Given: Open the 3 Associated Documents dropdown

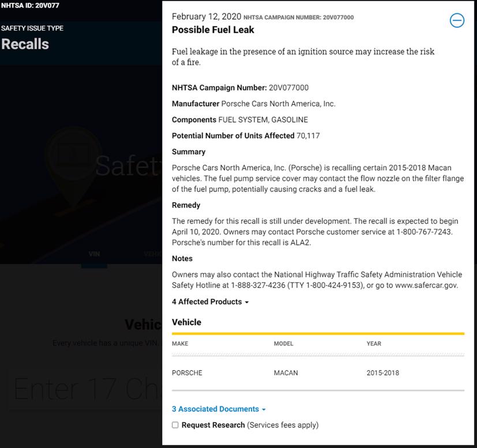Looking at the screenshot, I should [x=219, y=409].
